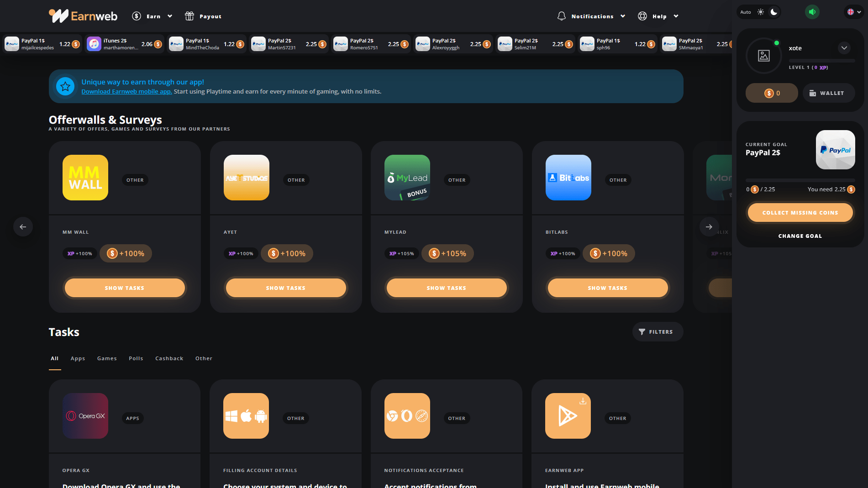Select the Cashback tasks tab
Viewport: 868px width, 488px height.
tap(169, 358)
